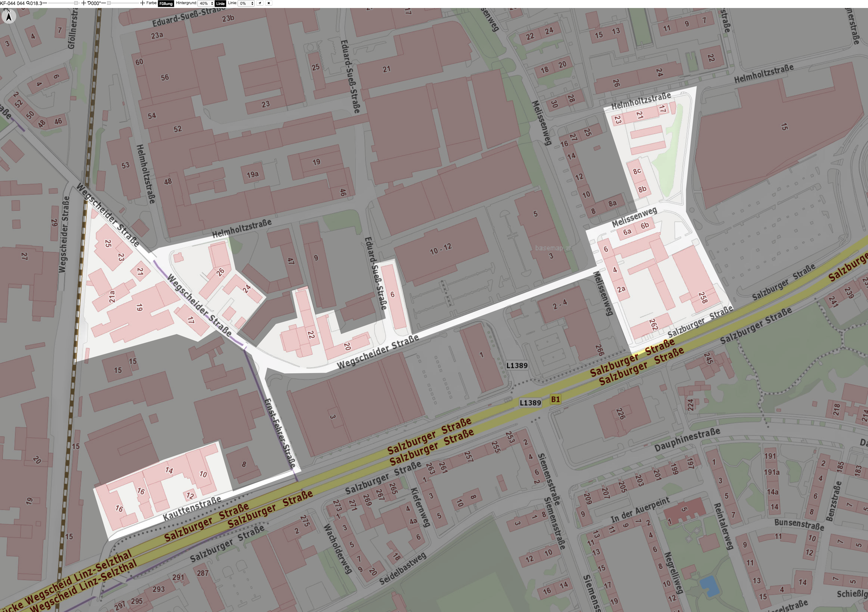Viewport: 868px width, 612px height.
Task: Click the location arrow button
Action: 260,3
